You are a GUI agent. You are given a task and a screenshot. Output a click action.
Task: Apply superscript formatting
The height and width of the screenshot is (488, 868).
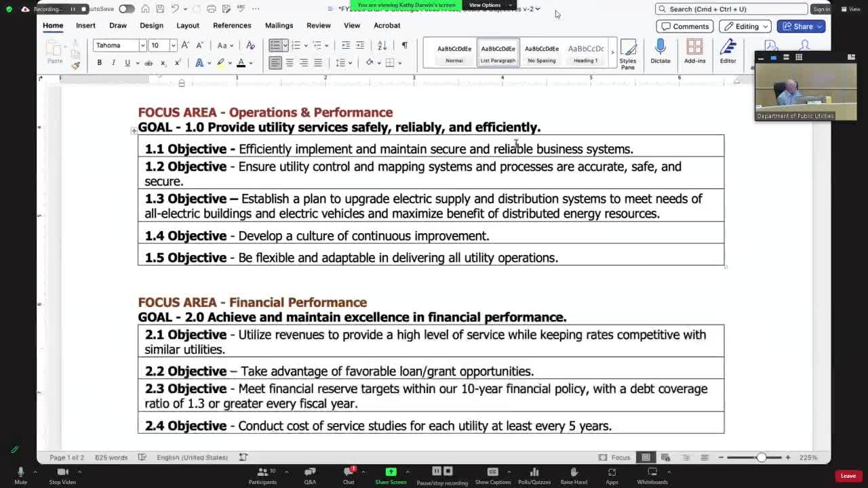click(x=177, y=62)
